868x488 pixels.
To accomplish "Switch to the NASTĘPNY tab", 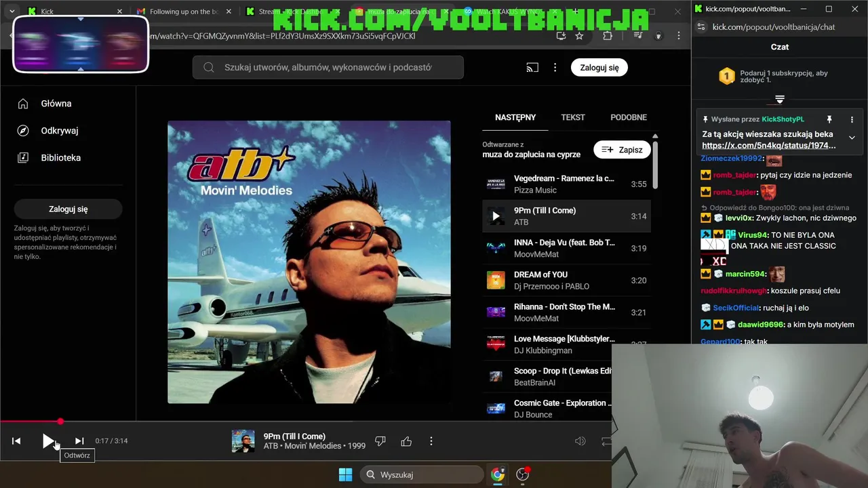I will 515,117.
